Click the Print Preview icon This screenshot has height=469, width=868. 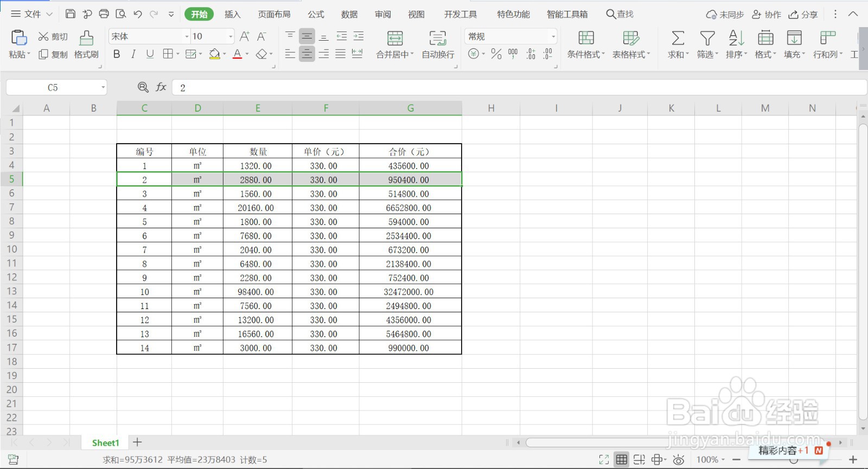click(121, 14)
